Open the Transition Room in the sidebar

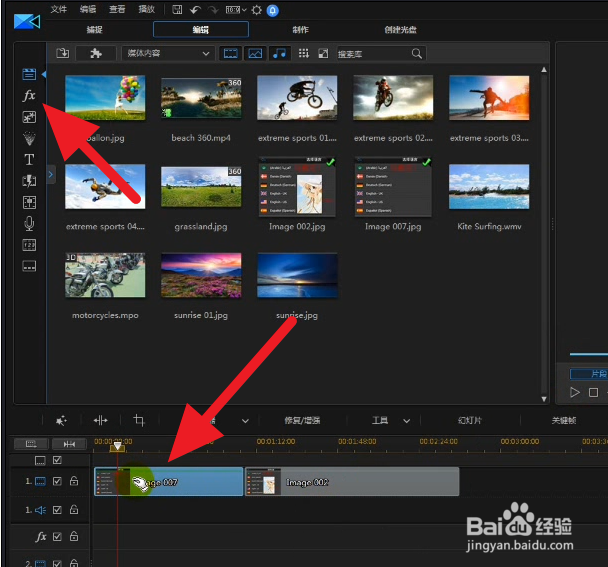click(x=29, y=181)
